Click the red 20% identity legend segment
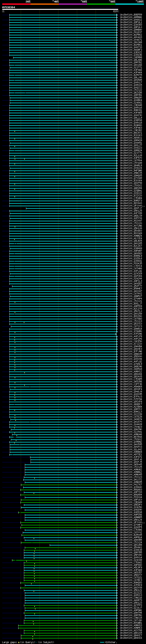 coord(16,4)
